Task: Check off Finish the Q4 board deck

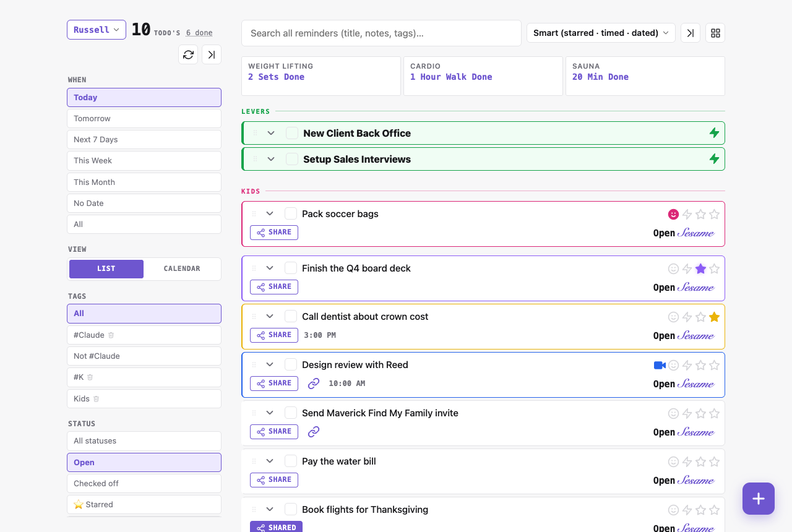Action: (x=291, y=268)
